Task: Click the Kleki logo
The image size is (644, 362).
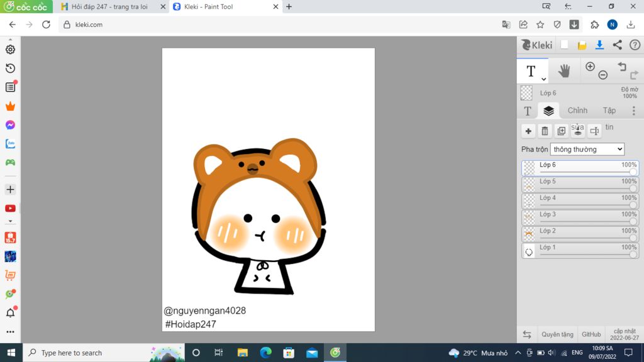Action: [537, 45]
